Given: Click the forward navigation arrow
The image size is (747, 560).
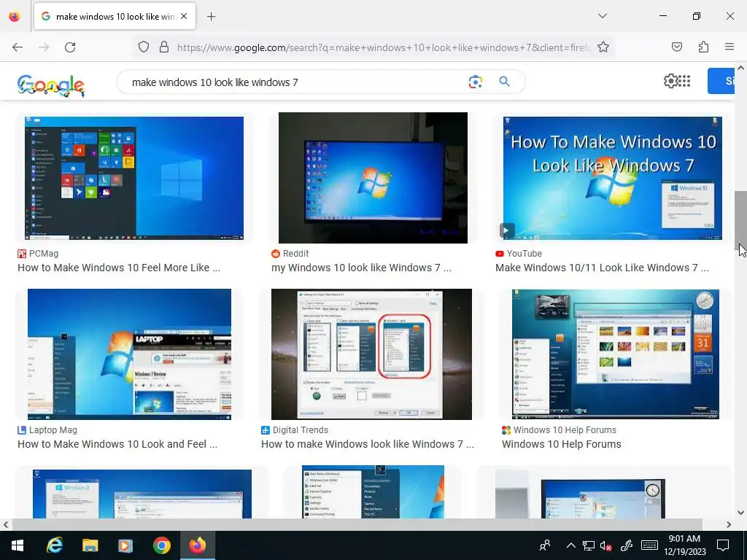Looking at the screenshot, I should [x=44, y=47].
